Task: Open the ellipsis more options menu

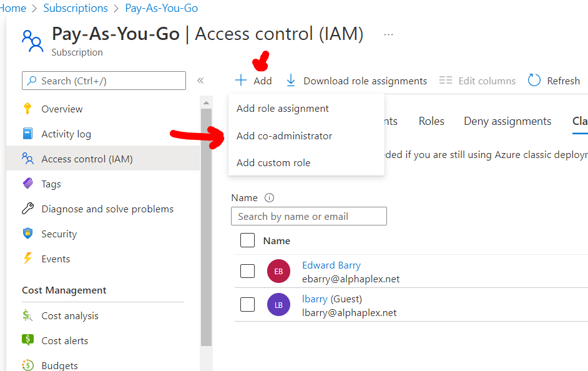Action: point(388,34)
